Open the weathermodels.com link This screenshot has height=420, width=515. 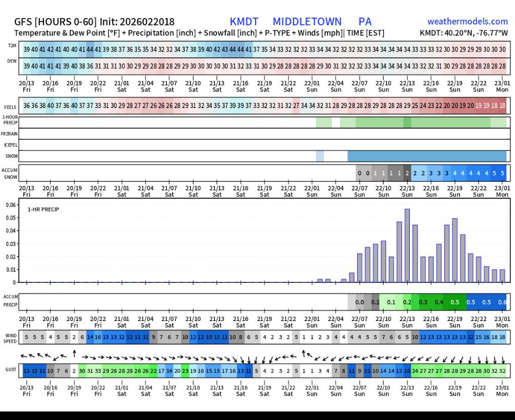(467, 22)
